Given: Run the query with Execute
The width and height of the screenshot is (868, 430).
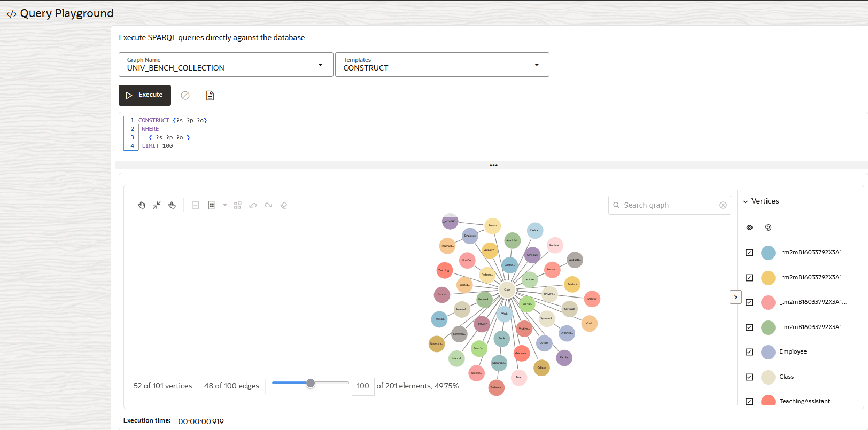Looking at the screenshot, I should pos(145,95).
